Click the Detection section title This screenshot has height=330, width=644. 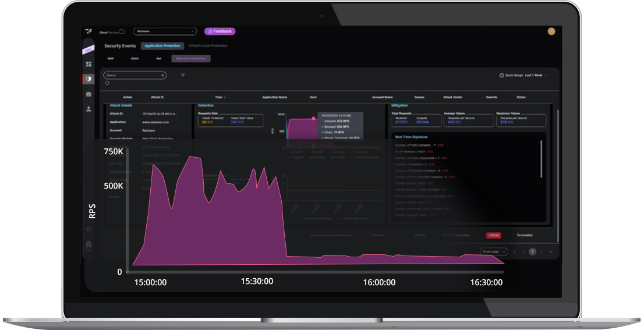[206, 105]
